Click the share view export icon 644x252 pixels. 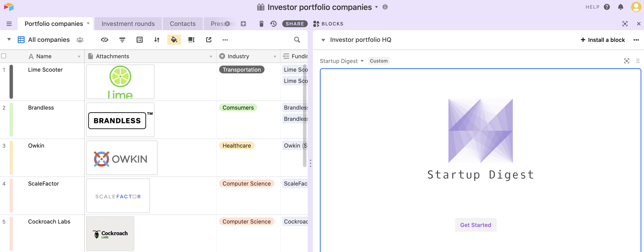(x=209, y=40)
